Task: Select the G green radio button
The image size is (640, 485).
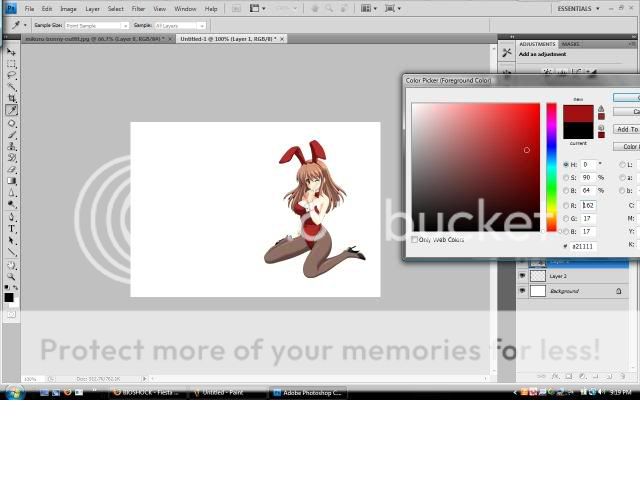Action: pyautogui.click(x=566, y=218)
